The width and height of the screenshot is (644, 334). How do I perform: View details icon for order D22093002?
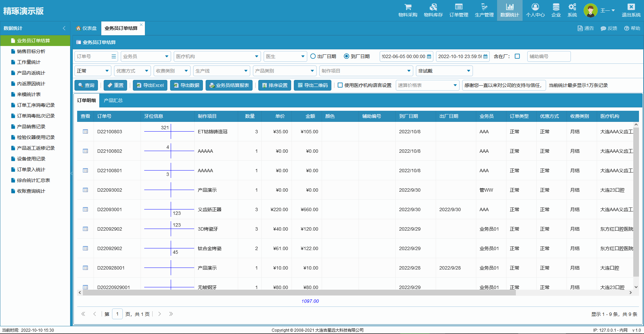point(85,190)
